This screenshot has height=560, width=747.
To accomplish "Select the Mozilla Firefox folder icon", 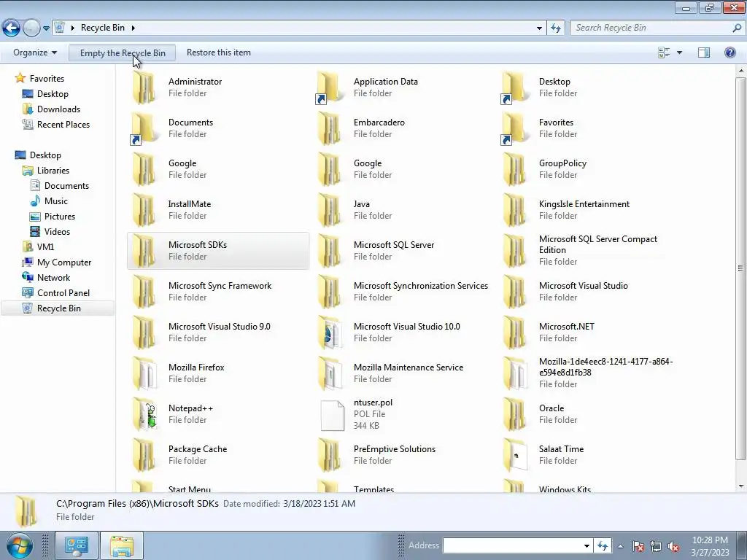I will 144,373.
